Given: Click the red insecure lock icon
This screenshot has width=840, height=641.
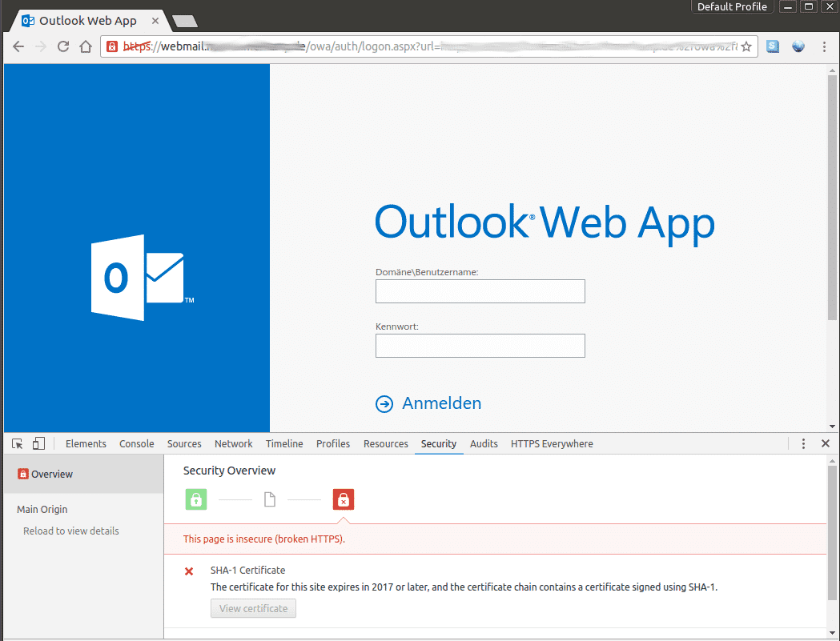Looking at the screenshot, I should [x=344, y=499].
